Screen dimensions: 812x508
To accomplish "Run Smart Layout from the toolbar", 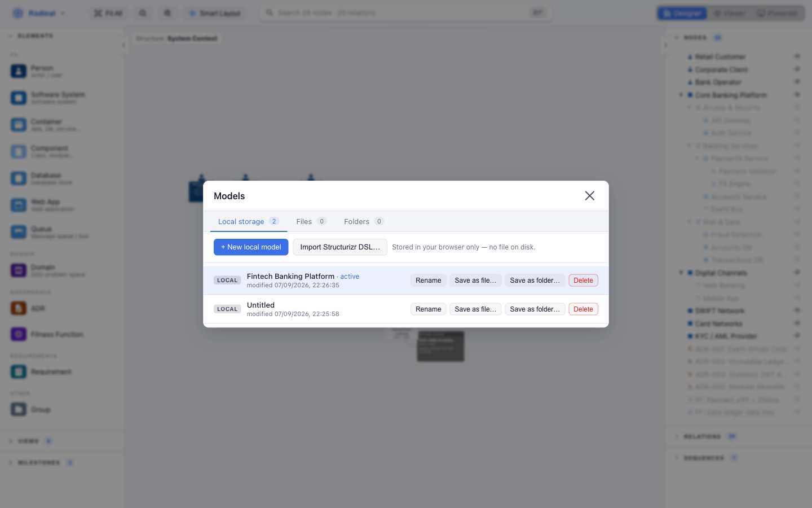I will [214, 13].
